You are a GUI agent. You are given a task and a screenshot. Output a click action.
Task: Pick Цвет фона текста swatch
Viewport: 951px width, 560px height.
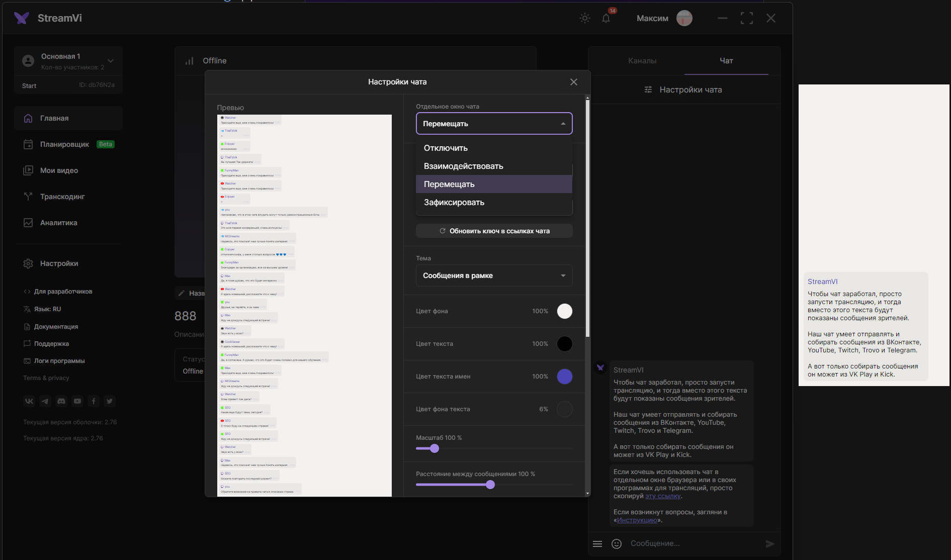(x=565, y=409)
